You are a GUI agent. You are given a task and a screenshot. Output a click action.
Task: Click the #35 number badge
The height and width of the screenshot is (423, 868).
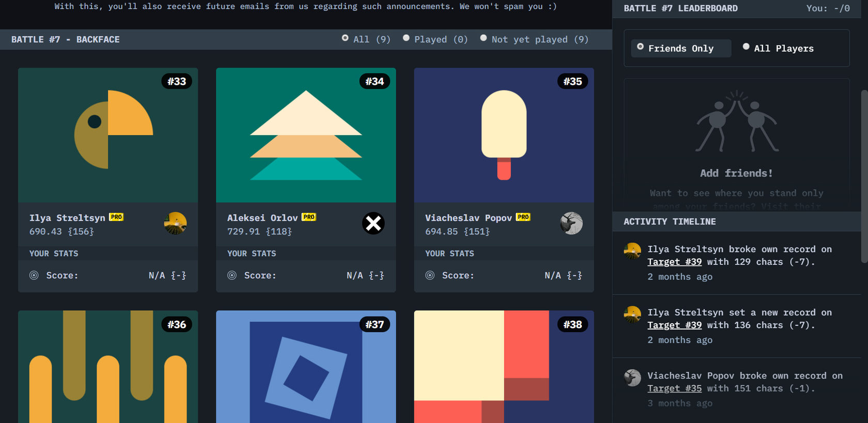pyautogui.click(x=572, y=81)
